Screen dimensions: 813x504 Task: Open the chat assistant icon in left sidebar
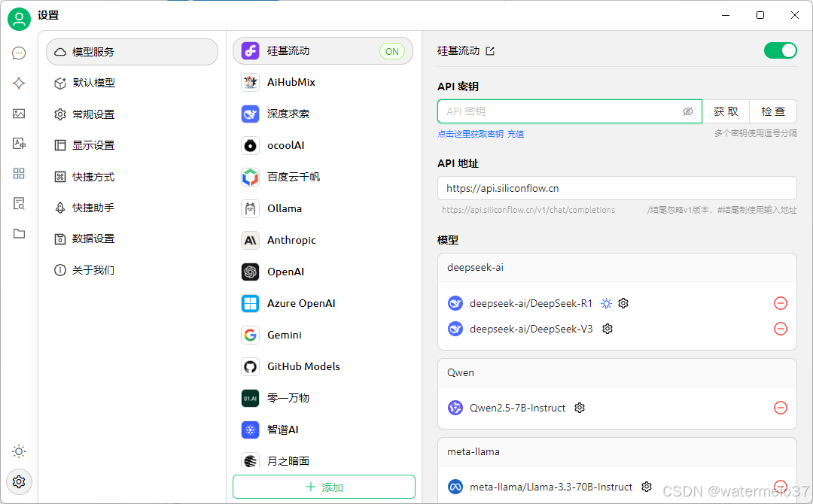19,53
